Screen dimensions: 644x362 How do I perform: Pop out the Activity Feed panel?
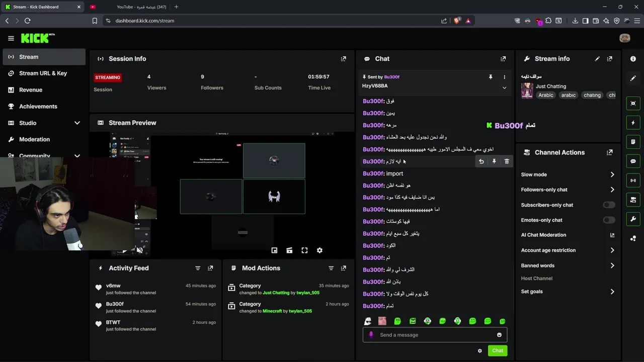click(210, 268)
